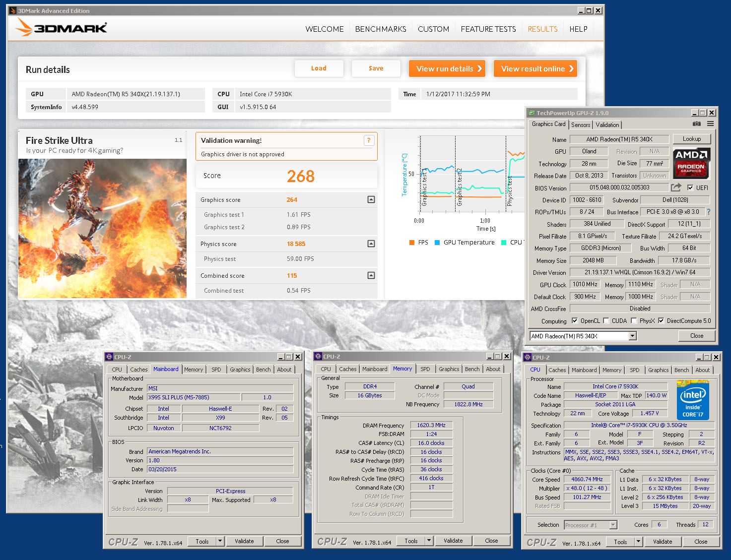The image size is (731, 560).
Task: Click the Fire Strike Ultra artwork thumbnail
Action: click(x=103, y=228)
